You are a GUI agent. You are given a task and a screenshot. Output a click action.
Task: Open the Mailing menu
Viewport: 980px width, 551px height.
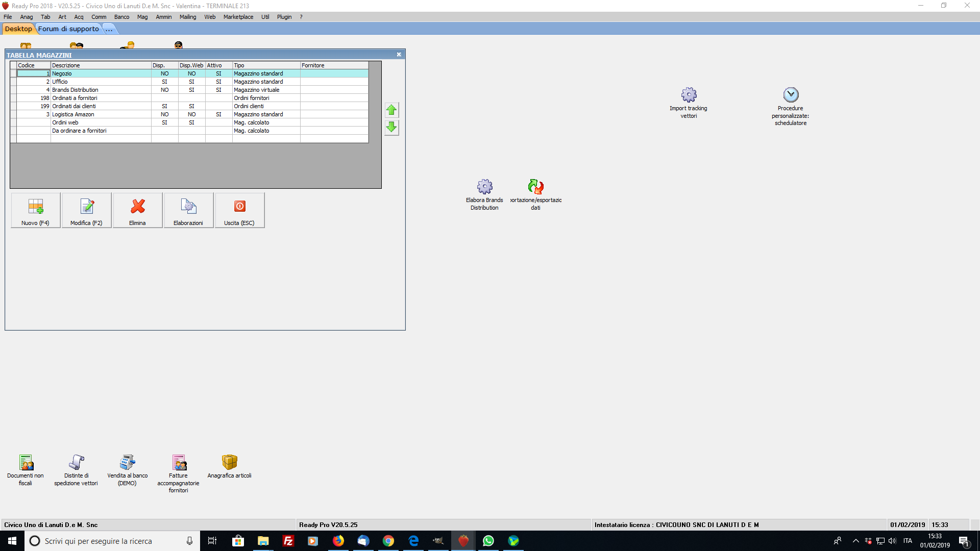(x=188, y=17)
